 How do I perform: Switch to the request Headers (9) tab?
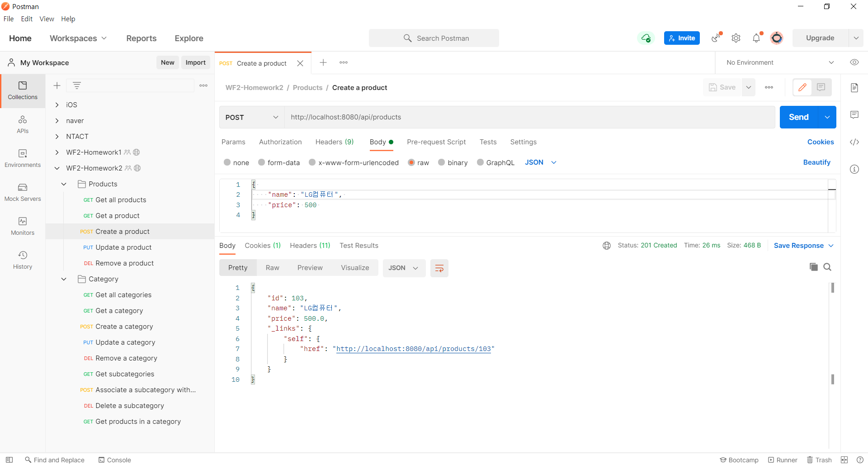(x=335, y=142)
